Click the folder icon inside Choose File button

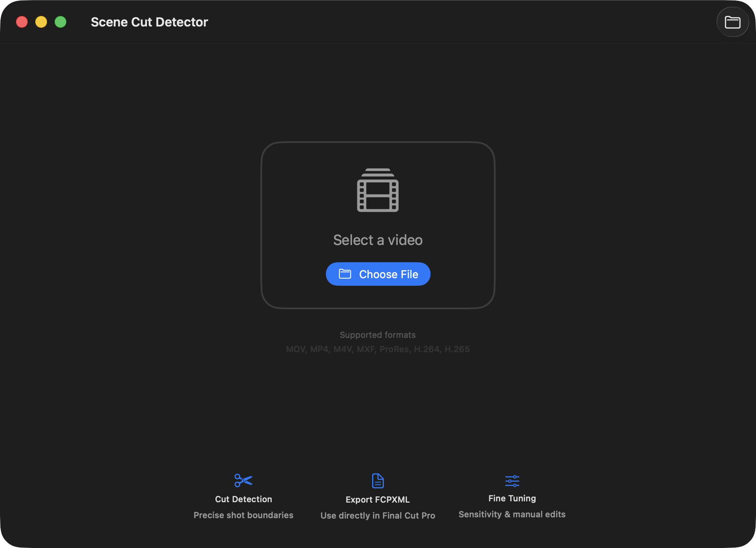(345, 274)
